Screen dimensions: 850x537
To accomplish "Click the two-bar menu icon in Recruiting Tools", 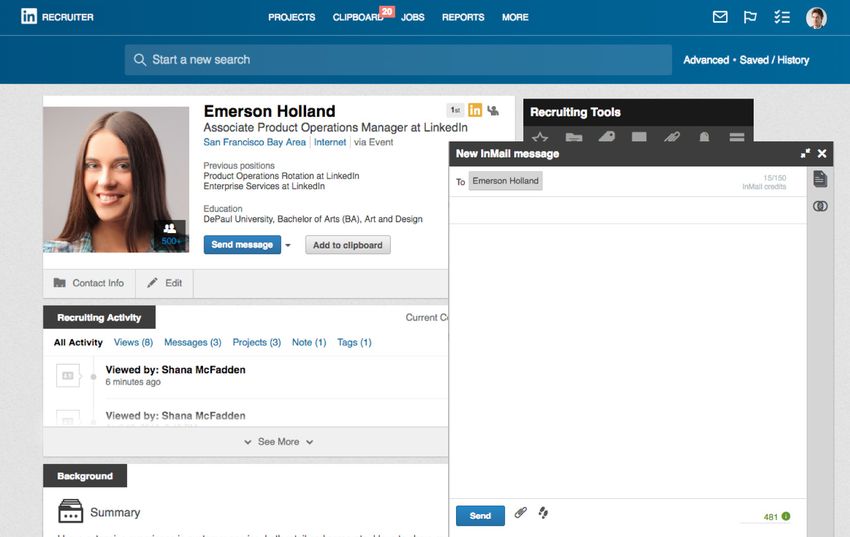I will click(x=737, y=137).
